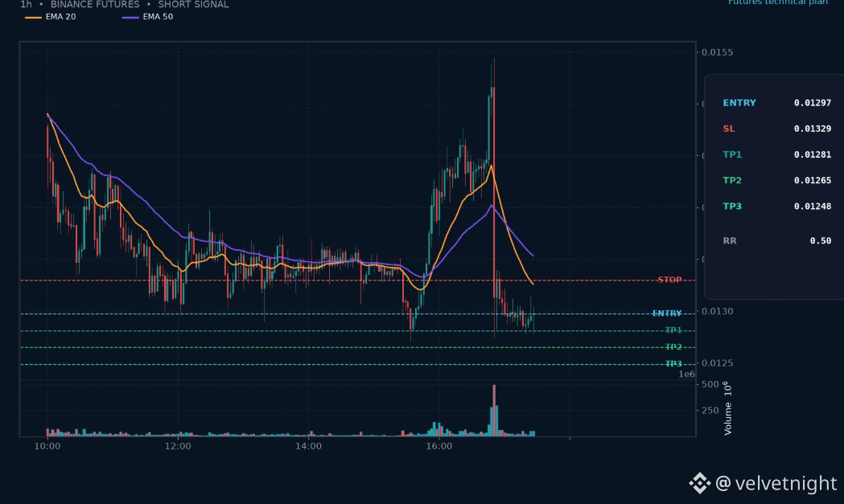This screenshot has width=844, height=504.
Task: Click the TP1 value 0.01281
Action: click(x=813, y=154)
